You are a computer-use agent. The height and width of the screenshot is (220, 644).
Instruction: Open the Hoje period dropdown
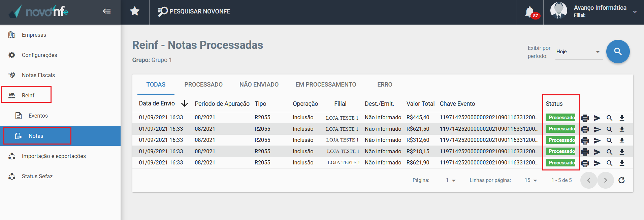[578, 52]
